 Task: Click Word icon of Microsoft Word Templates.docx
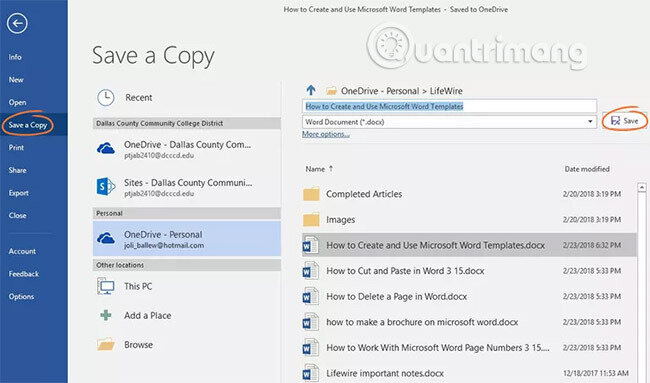point(310,245)
